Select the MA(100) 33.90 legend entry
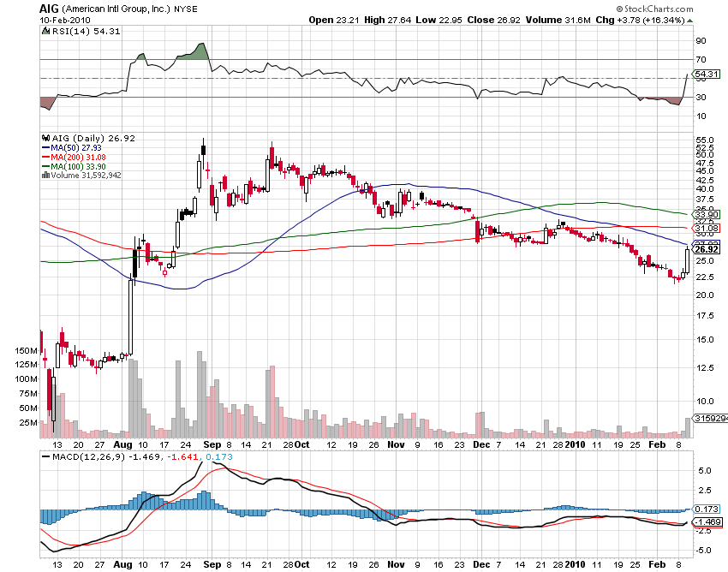 [74, 166]
